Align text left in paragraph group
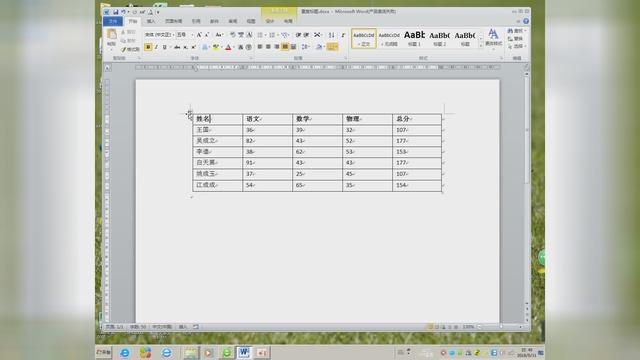640x360 pixels. [x=260, y=47]
